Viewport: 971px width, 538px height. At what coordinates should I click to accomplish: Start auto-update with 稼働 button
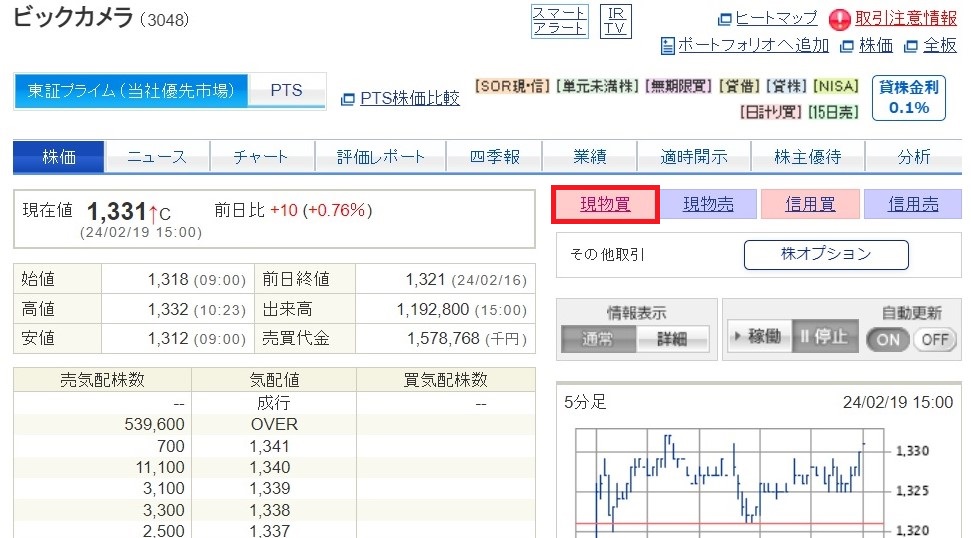759,336
